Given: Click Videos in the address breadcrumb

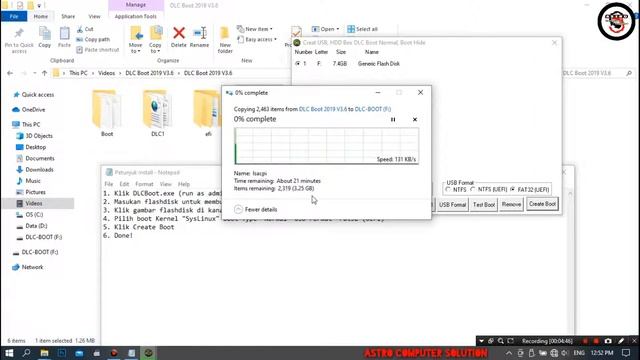Looking at the screenshot, I should pos(106,73).
